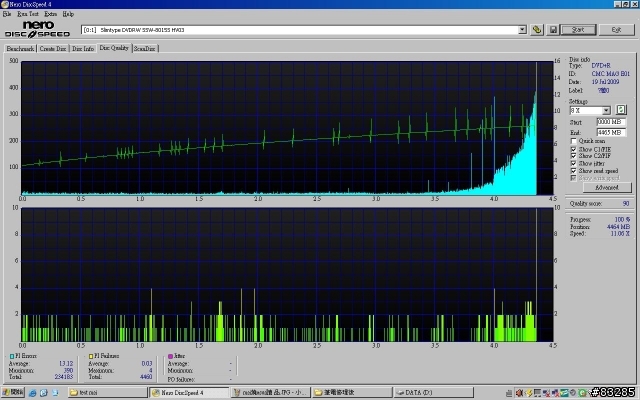Open the Windows Start button

[13, 393]
